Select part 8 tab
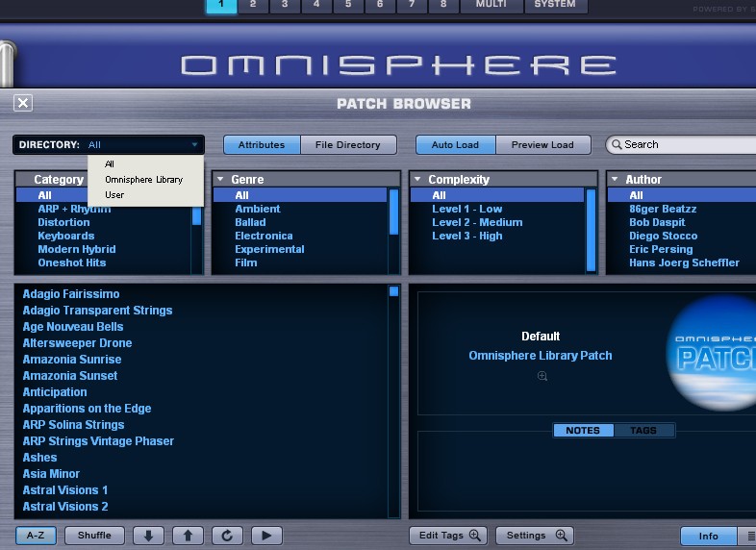 pyautogui.click(x=443, y=6)
